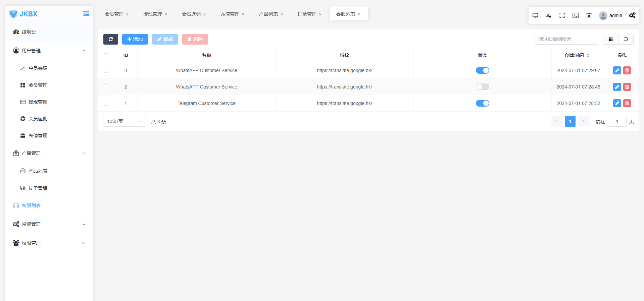644x301 pixels.
Task: Switch to the 会员管理 tab
Action: [114, 14]
